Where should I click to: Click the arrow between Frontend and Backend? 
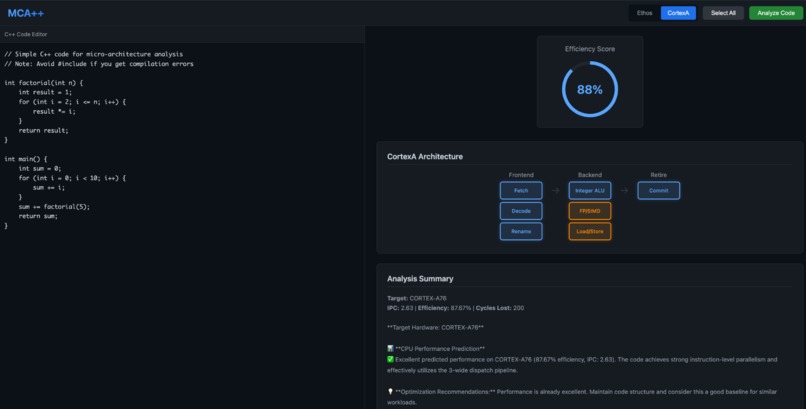tap(555, 191)
